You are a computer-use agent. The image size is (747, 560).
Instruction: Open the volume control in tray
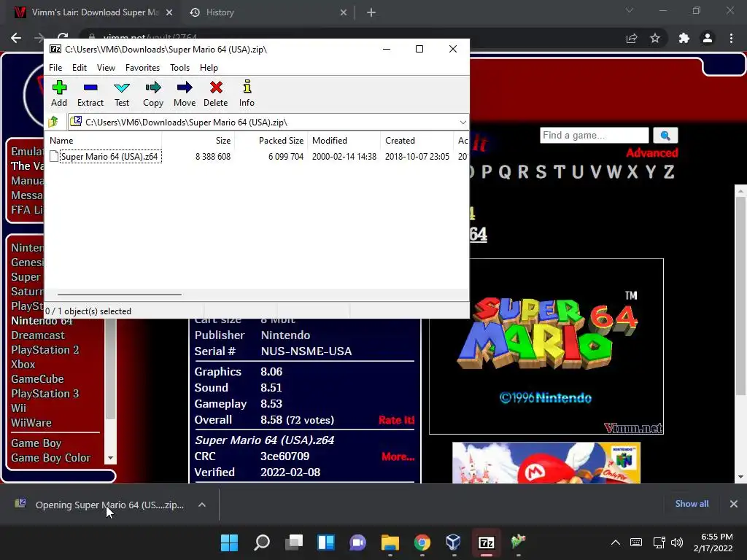[x=676, y=542]
